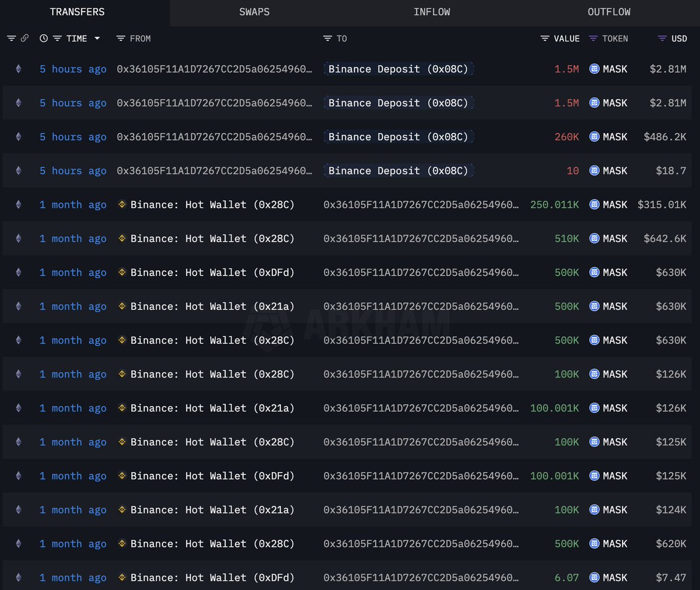Open the TO column filter

pyautogui.click(x=327, y=39)
